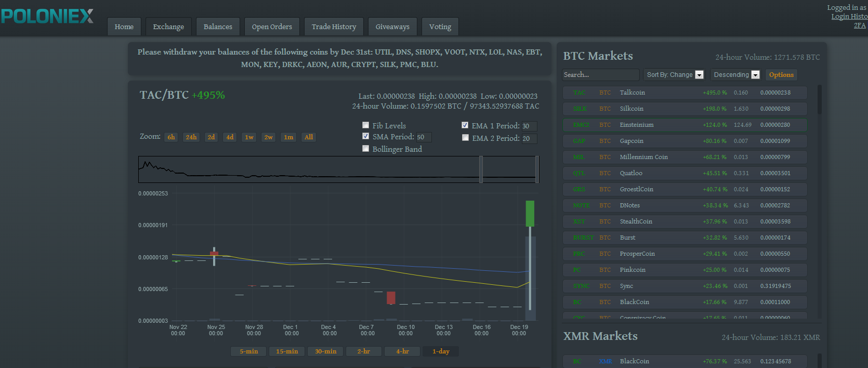Click the Poloniex logo
868x368 pixels.
pos(47,16)
